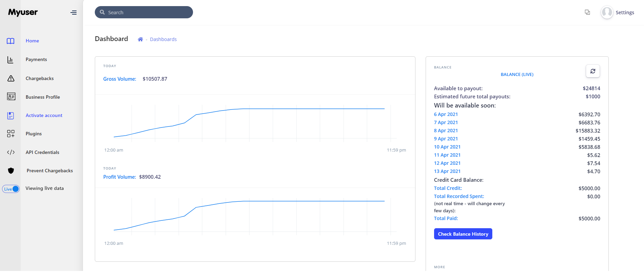
Task: Click the BALANCE (LIVE) link
Action: (x=517, y=75)
